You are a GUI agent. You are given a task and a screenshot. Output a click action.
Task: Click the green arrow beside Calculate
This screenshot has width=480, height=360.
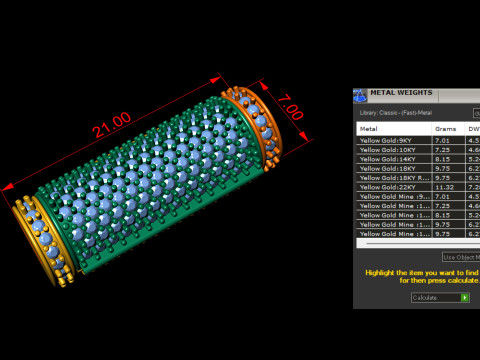coord(464,297)
